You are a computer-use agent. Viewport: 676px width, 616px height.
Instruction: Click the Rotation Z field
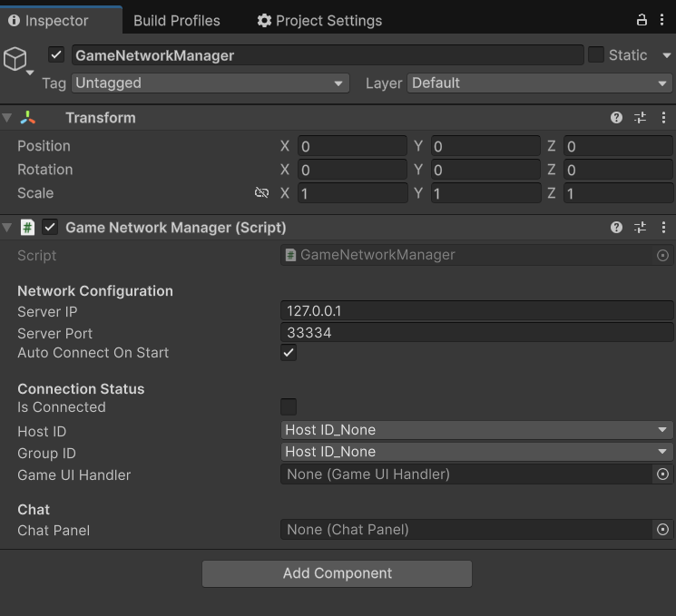pos(618,170)
